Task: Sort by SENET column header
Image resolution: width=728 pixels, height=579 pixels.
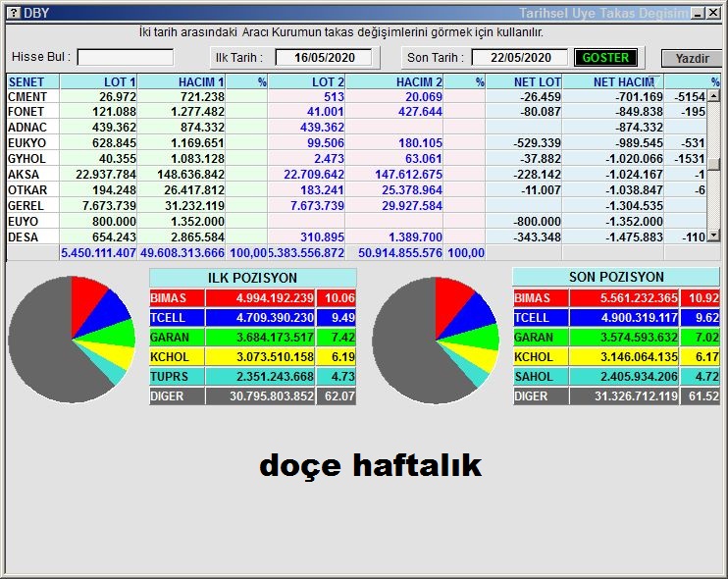Action: pyautogui.click(x=33, y=81)
